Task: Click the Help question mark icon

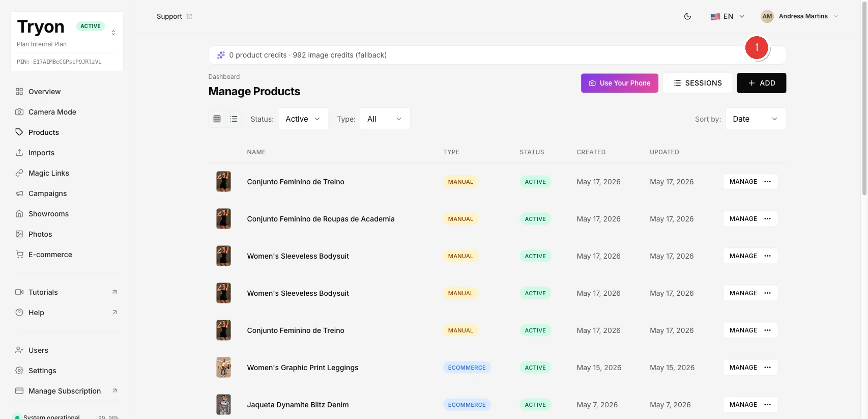Action: [x=19, y=313]
